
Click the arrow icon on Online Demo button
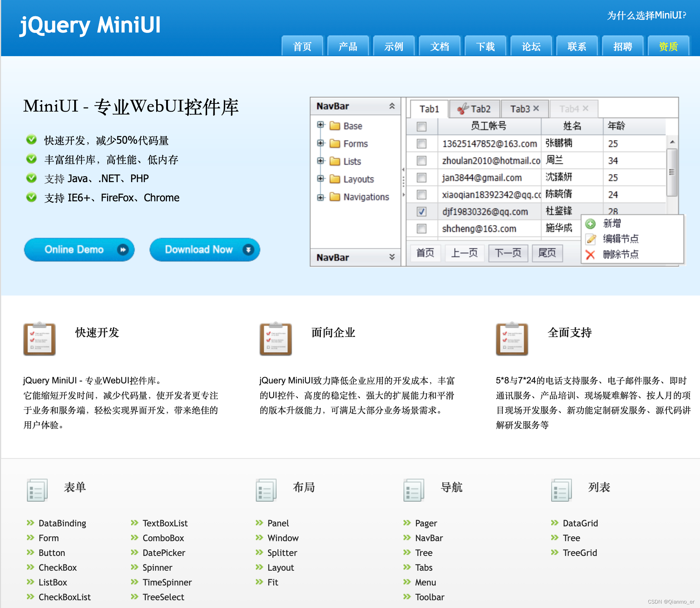coord(123,250)
